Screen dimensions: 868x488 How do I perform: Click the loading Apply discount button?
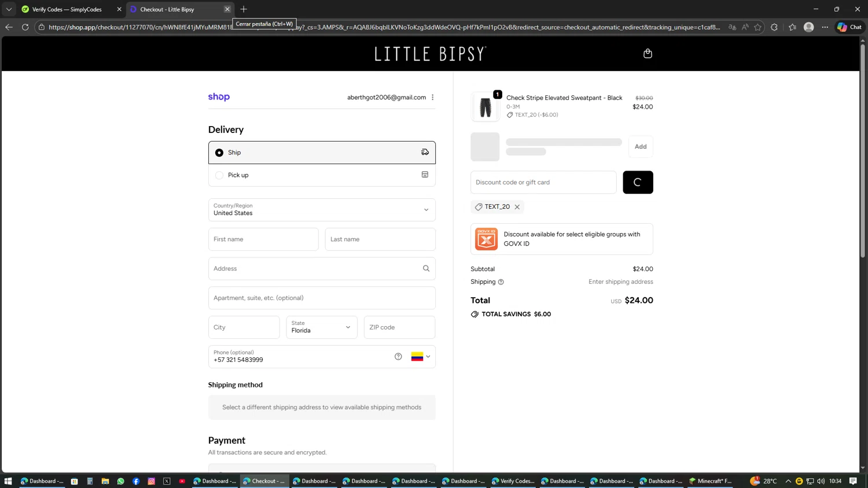pyautogui.click(x=638, y=182)
